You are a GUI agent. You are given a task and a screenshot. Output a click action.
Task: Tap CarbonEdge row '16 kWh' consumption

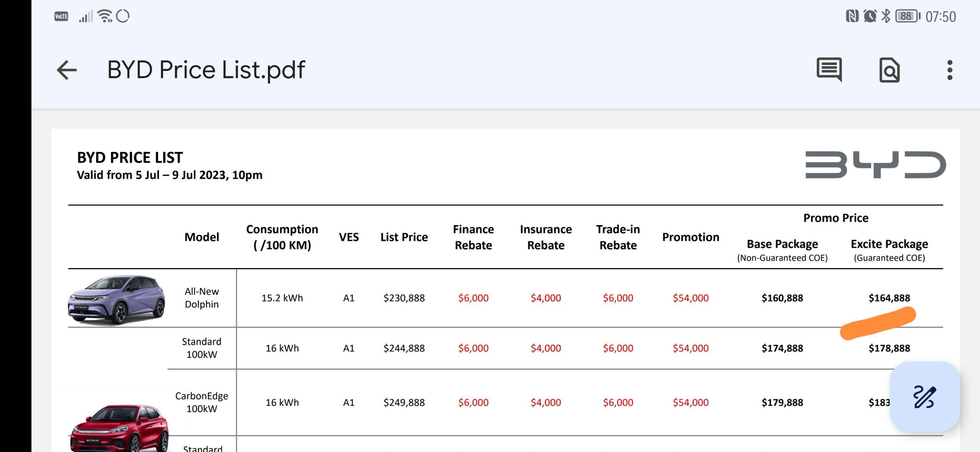(282, 402)
